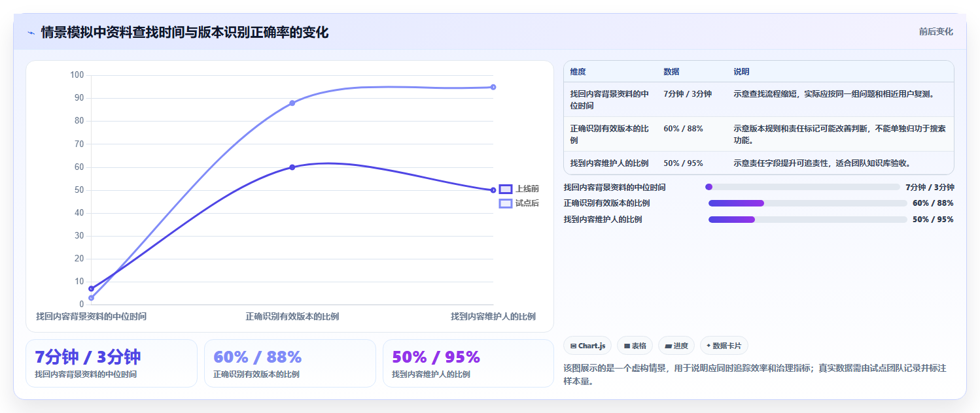
Task: Click 上线前 data point at 60
Action: (292, 167)
